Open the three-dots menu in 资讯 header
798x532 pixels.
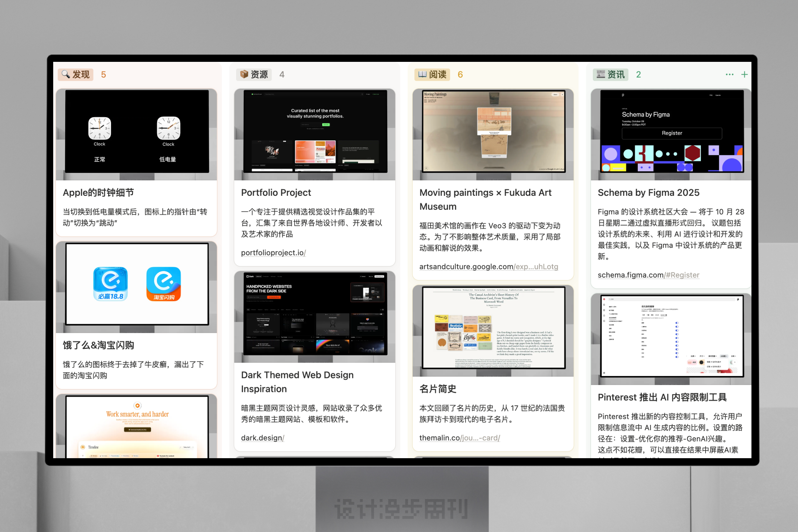click(730, 74)
